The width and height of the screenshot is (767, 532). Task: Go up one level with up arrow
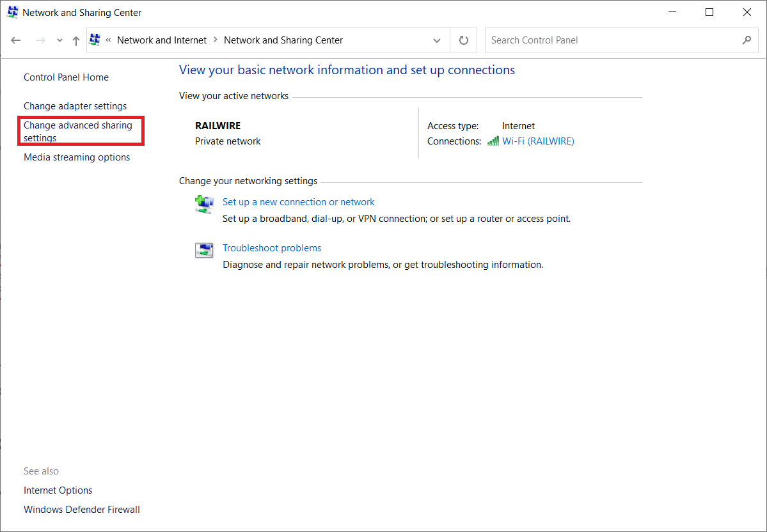click(76, 40)
